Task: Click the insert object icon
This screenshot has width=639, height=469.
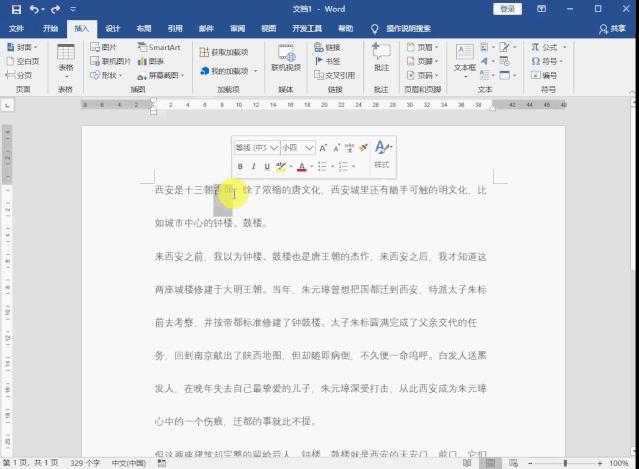Action: (507, 75)
